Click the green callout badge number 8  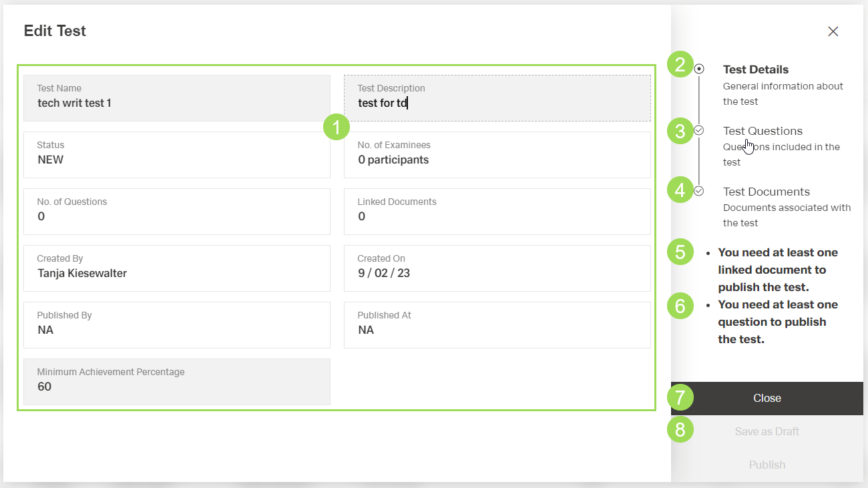(x=680, y=431)
